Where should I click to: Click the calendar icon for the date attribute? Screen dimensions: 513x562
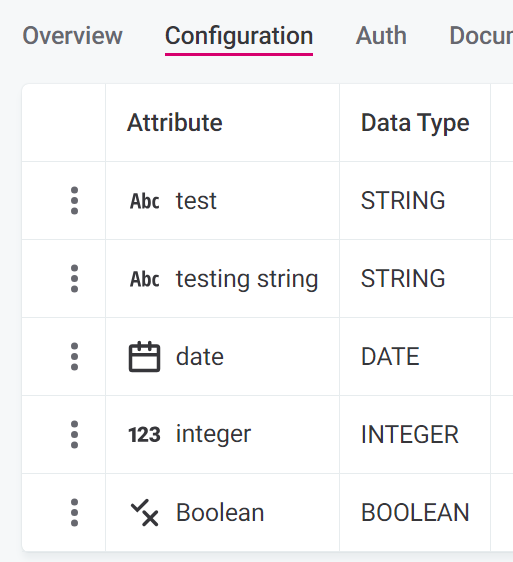144,357
